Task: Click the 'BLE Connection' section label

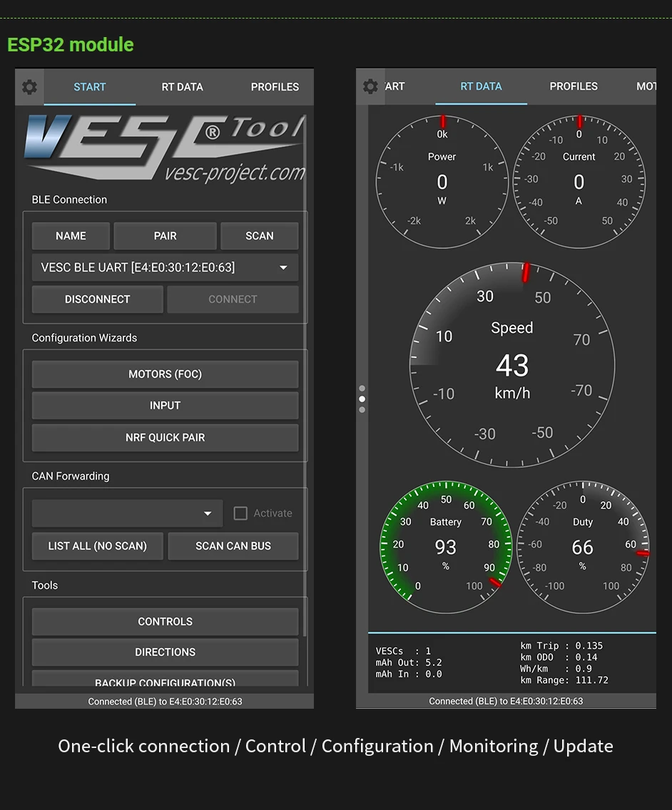Action: [x=69, y=200]
